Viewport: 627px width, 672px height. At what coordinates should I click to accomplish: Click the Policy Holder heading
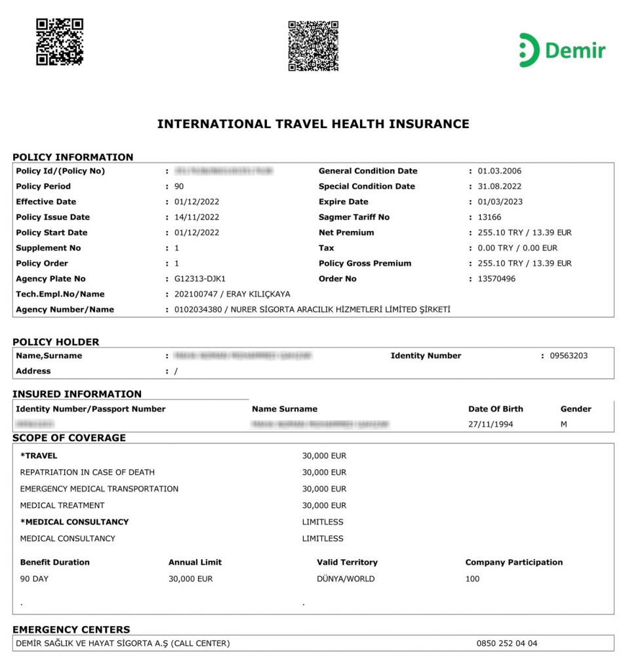pyautogui.click(x=56, y=342)
